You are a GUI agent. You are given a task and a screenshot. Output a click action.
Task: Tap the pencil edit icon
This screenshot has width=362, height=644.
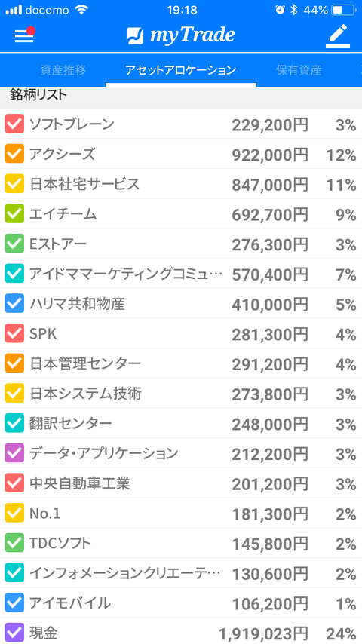point(338,36)
